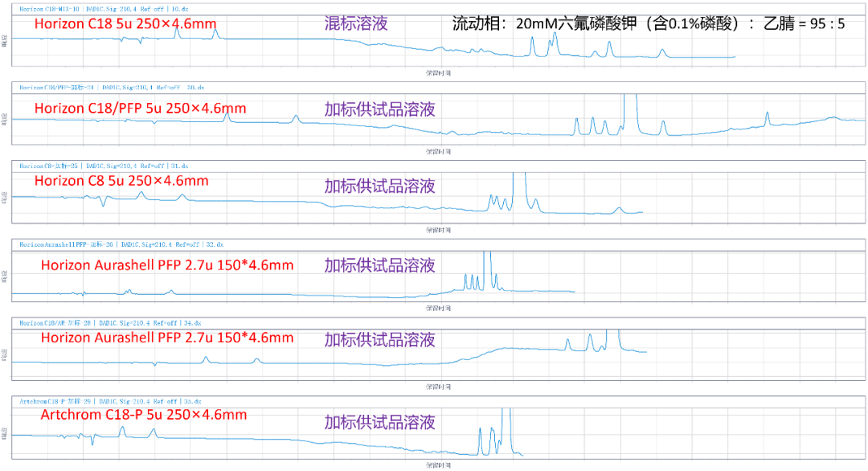Click the blue header 'Horizon AurashellPFP-加标-26 ... 32.dx'
Screen dimensions: 868x471
tap(121, 244)
